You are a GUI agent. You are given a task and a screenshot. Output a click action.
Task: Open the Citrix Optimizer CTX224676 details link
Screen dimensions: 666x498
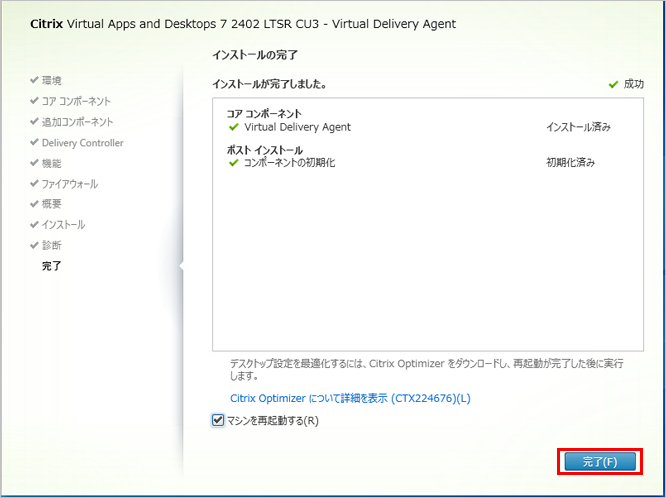click(350, 398)
